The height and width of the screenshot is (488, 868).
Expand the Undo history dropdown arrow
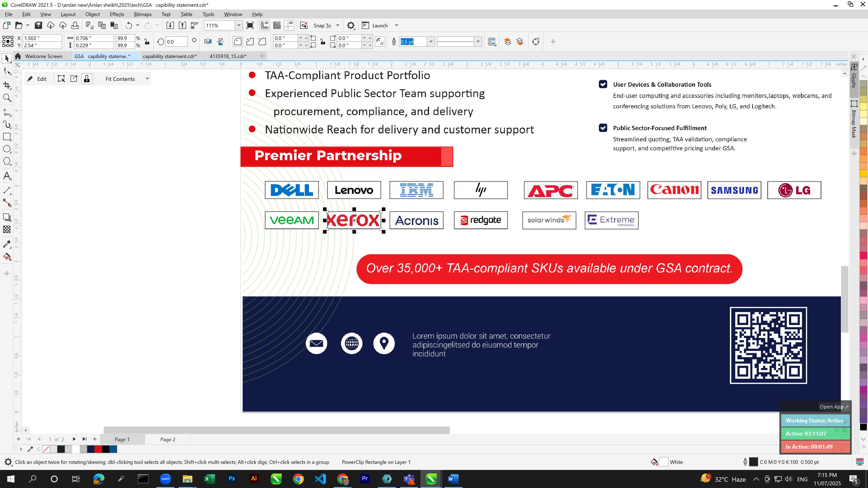click(137, 25)
